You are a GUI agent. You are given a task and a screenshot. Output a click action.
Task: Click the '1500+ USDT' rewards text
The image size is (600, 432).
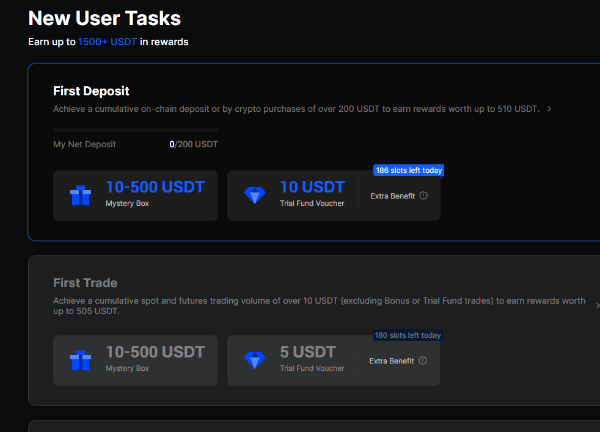point(108,42)
